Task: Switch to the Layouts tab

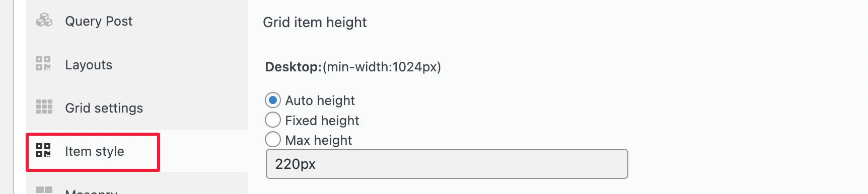Action: click(x=137, y=64)
